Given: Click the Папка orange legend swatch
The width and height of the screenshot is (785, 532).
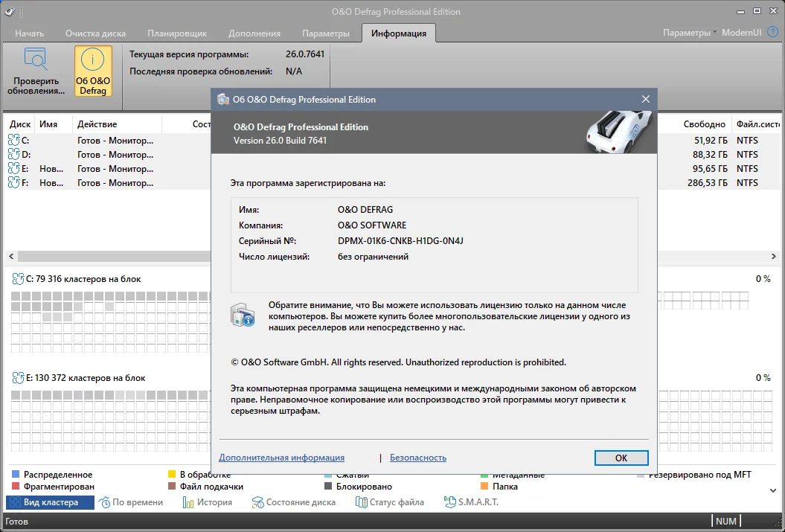Looking at the screenshot, I should coord(484,486).
